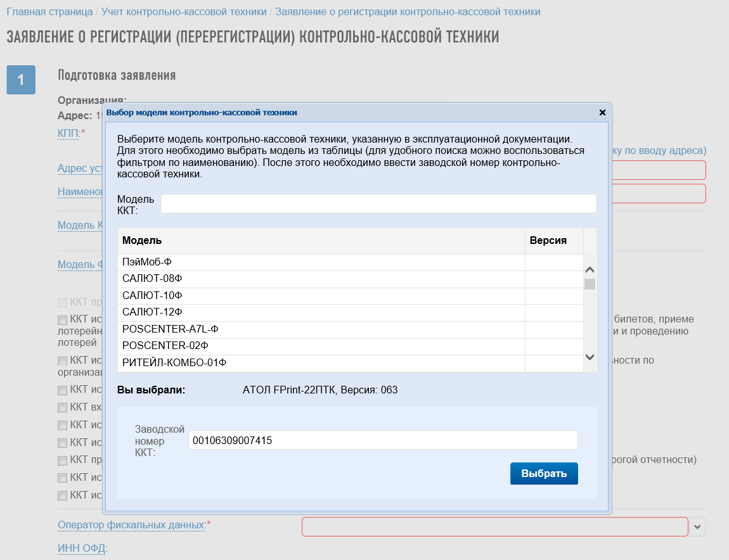Click the partially hidden Модель К... label link
Screen dimensions: 729x560
click(80, 226)
